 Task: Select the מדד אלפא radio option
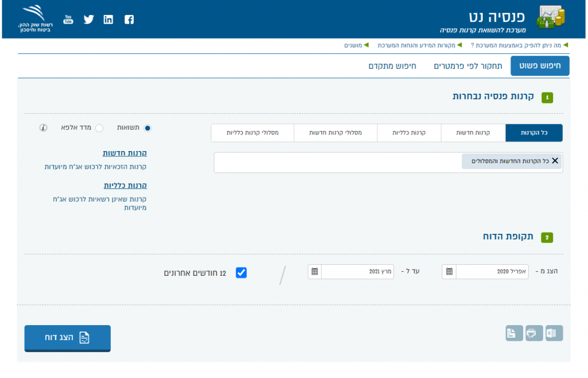point(99,128)
